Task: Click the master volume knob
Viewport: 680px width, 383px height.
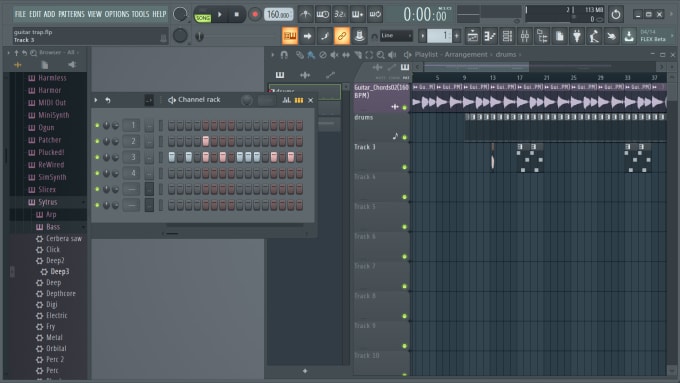Action: click(180, 14)
